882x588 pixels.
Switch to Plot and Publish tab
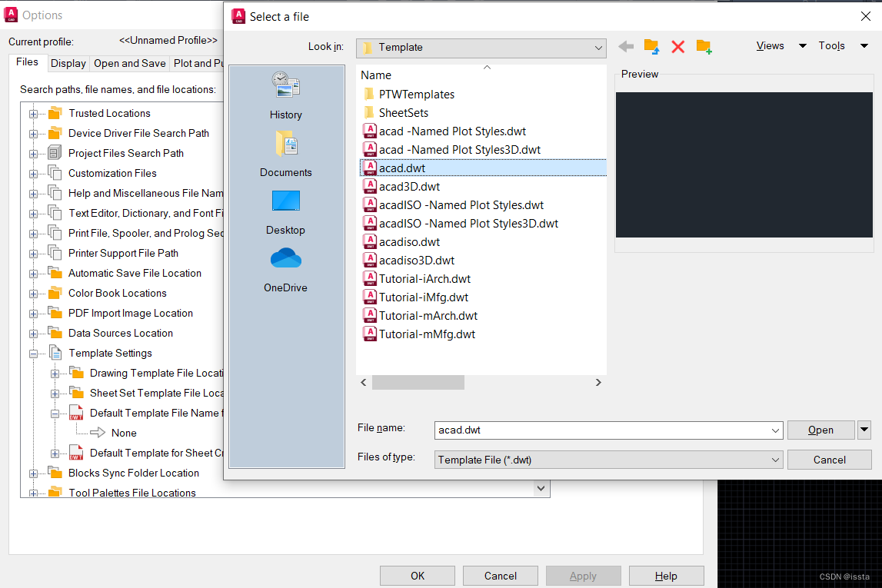click(x=198, y=64)
